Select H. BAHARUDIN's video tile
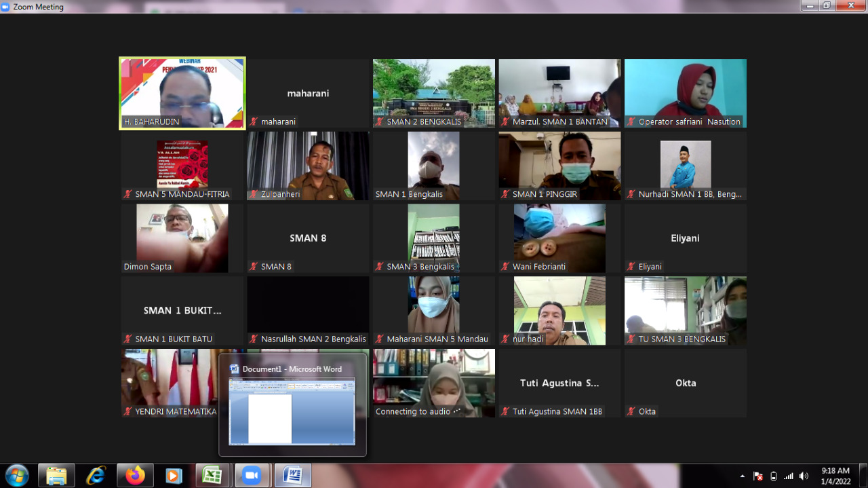868x488 pixels. [182, 93]
